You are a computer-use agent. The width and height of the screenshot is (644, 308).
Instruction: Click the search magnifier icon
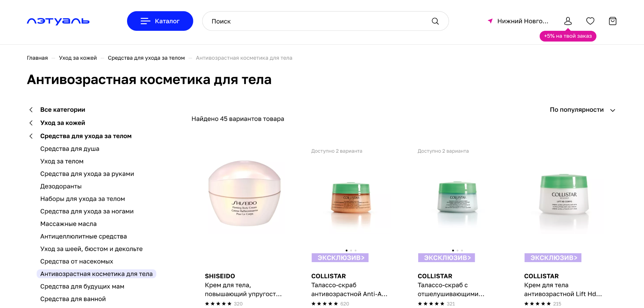pos(435,21)
